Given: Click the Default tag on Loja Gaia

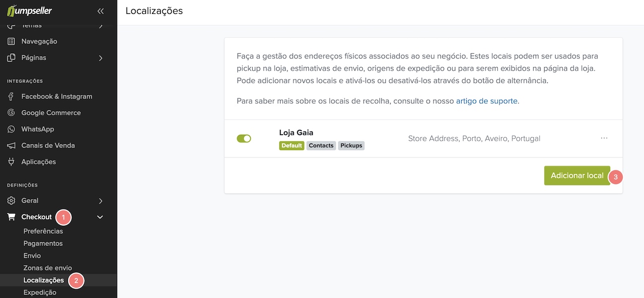Looking at the screenshot, I should [x=291, y=146].
